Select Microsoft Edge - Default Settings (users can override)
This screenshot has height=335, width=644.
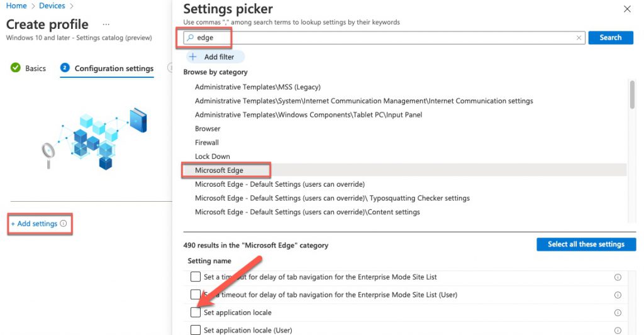280,184
